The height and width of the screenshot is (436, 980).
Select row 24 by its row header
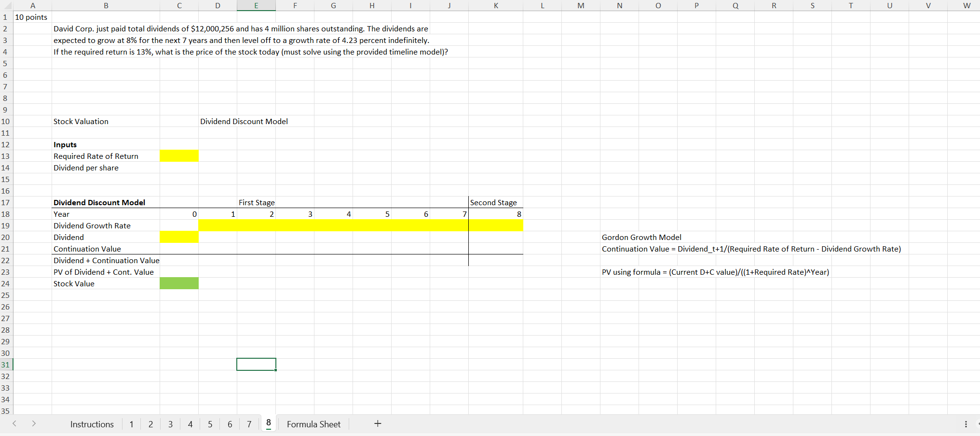[x=6, y=283]
